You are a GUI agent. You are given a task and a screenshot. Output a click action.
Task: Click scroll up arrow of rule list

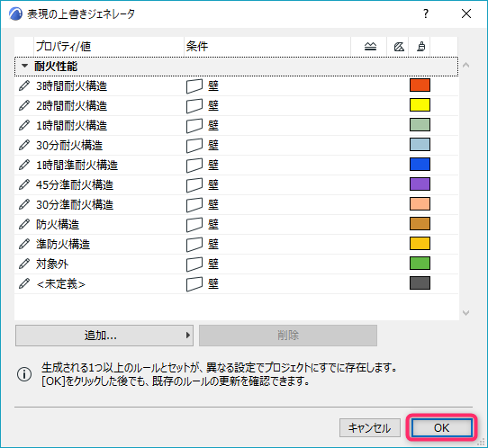(x=465, y=66)
